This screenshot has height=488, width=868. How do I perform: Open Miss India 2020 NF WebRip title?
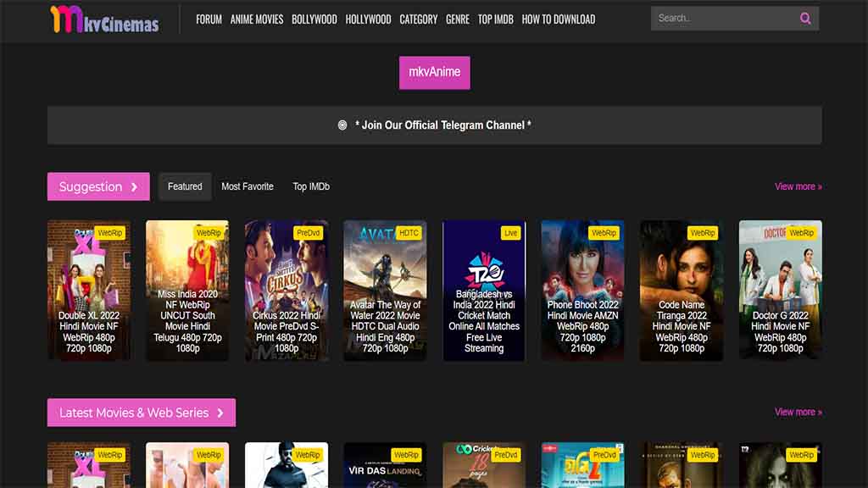[x=187, y=321]
